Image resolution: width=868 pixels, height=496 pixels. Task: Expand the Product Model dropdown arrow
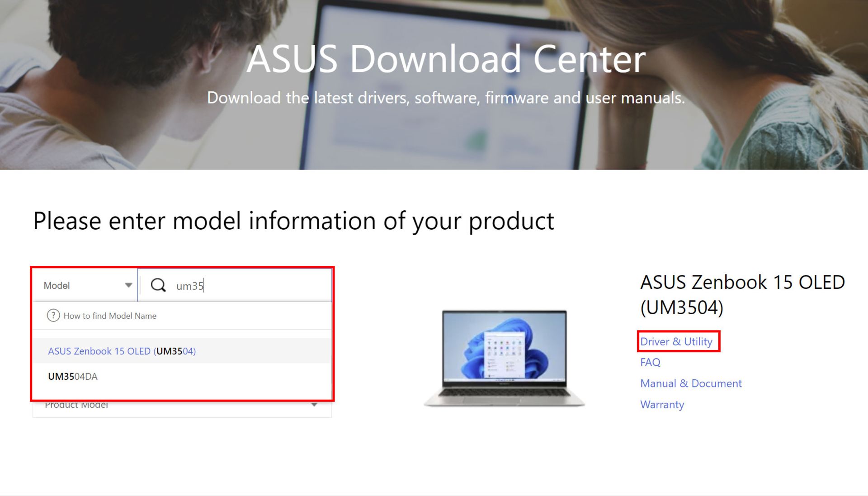(314, 405)
